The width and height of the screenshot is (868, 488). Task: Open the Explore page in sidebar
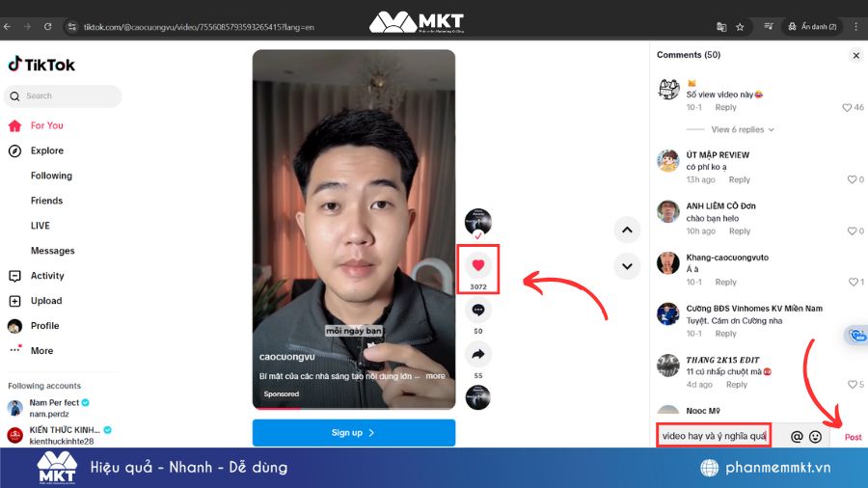click(46, 150)
